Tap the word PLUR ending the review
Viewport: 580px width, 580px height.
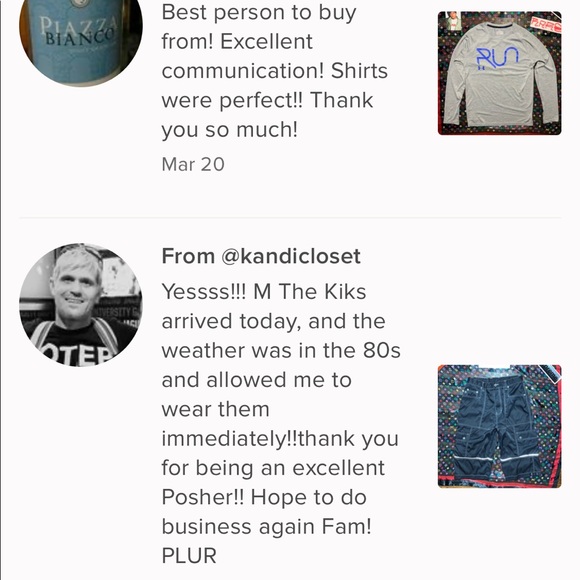[189, 556]
